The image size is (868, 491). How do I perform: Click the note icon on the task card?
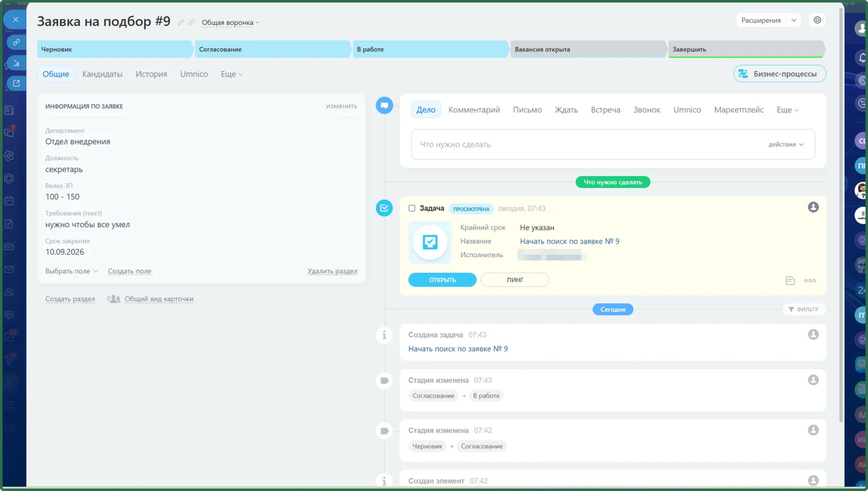click(790, 280)
